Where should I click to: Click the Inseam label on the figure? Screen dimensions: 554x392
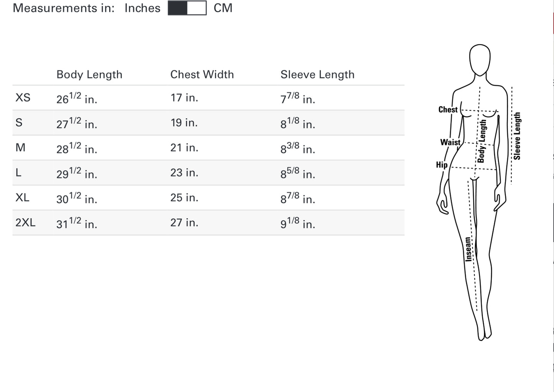pyautogui.click(x=468, y=249)
